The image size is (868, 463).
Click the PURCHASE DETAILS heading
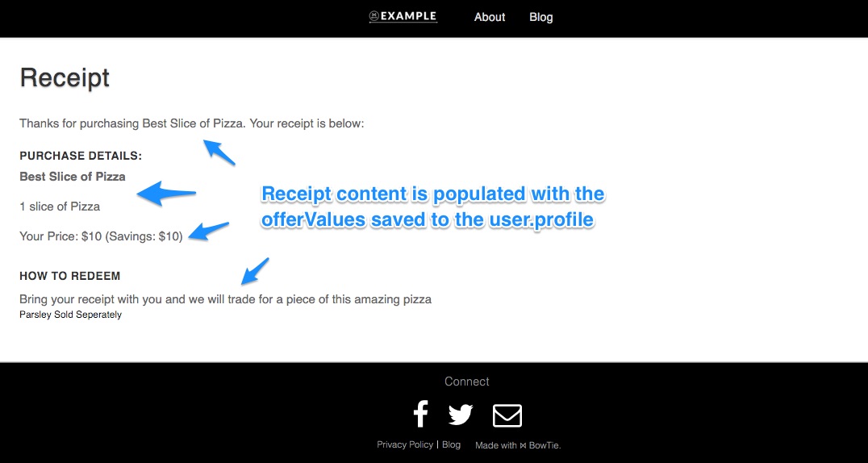pyautogui.click(x=81, y=156)
